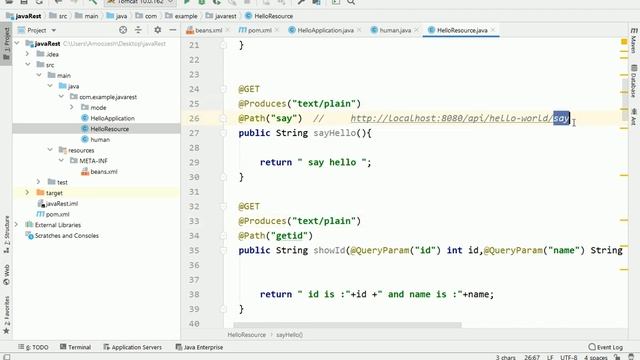Screen dimensions: 640x360
Task: Toggle the read-only lock icon in the status bar
Action: pos(617,357)
